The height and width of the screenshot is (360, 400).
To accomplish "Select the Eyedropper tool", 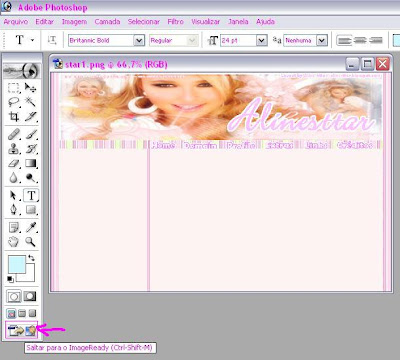I will pos(31,227).
